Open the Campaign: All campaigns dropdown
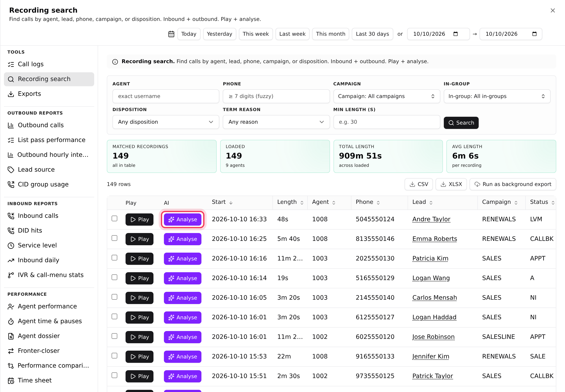This screenshot has width=565, height=392. coord(386,96)
